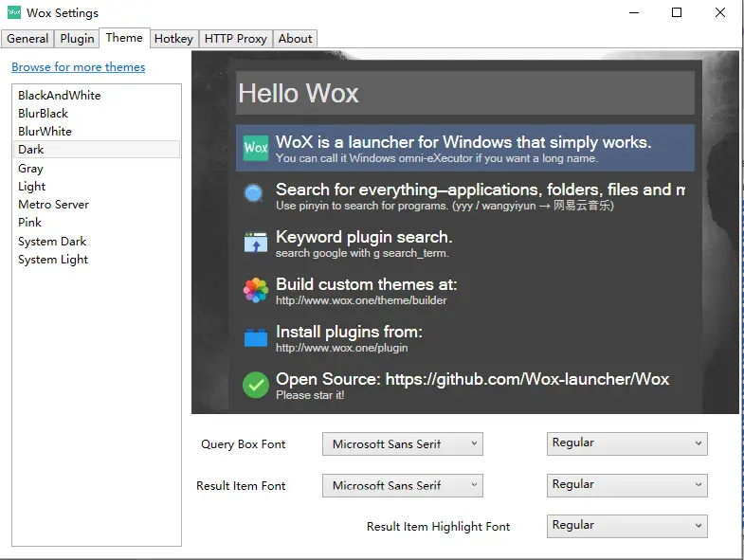Close the Wox Settings window
Viewport: 744px width, 560px height.
tap(720, 12)
